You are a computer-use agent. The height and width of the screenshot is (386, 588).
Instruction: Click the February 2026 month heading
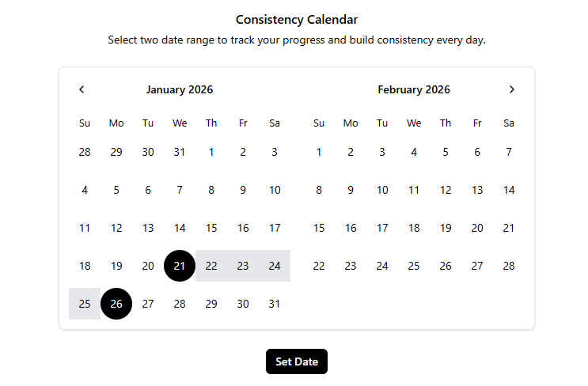(414, 89)
